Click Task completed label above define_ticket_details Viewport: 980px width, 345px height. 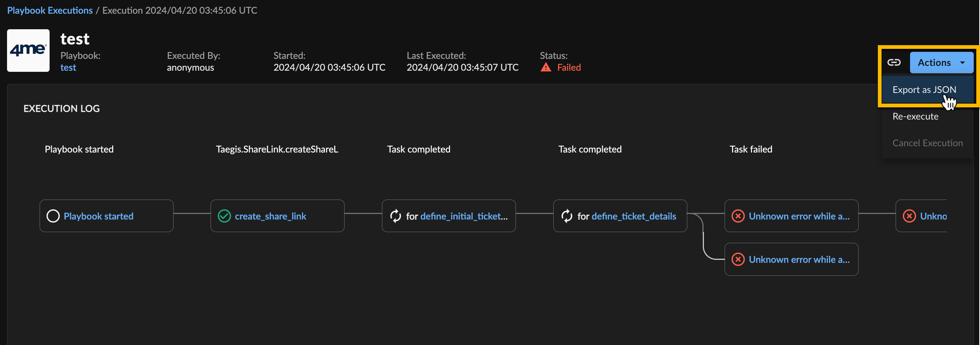pos(590,149)
